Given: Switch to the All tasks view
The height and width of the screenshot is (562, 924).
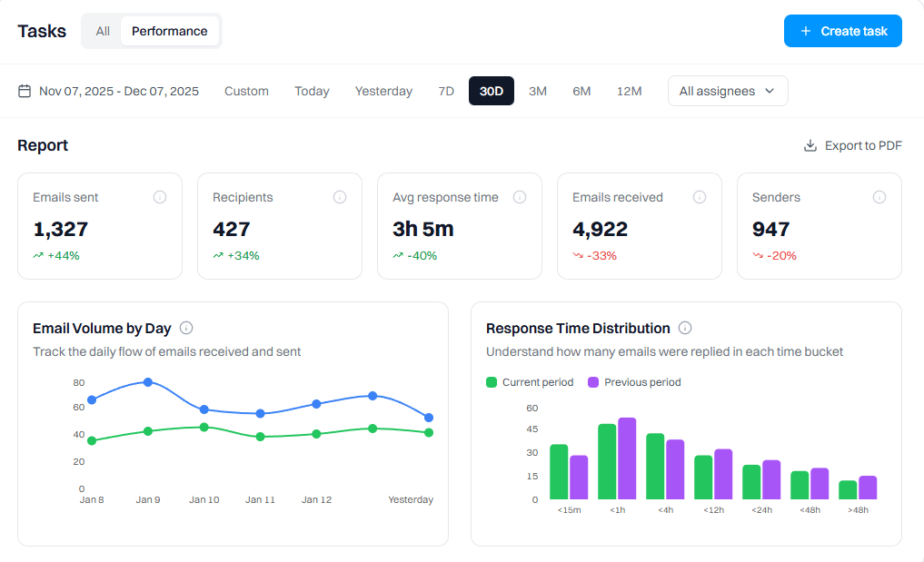Looking at the screenshot, I should [103, 31].
